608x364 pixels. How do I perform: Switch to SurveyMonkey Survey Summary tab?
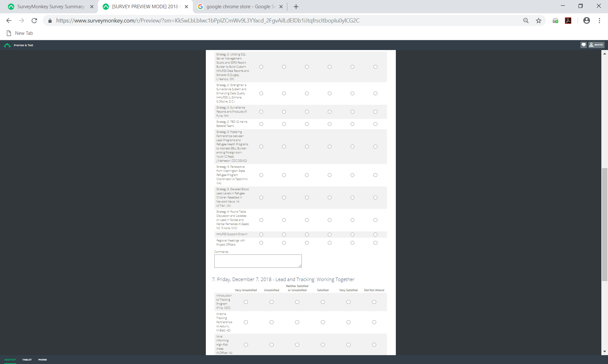click(x=51, y=7)
